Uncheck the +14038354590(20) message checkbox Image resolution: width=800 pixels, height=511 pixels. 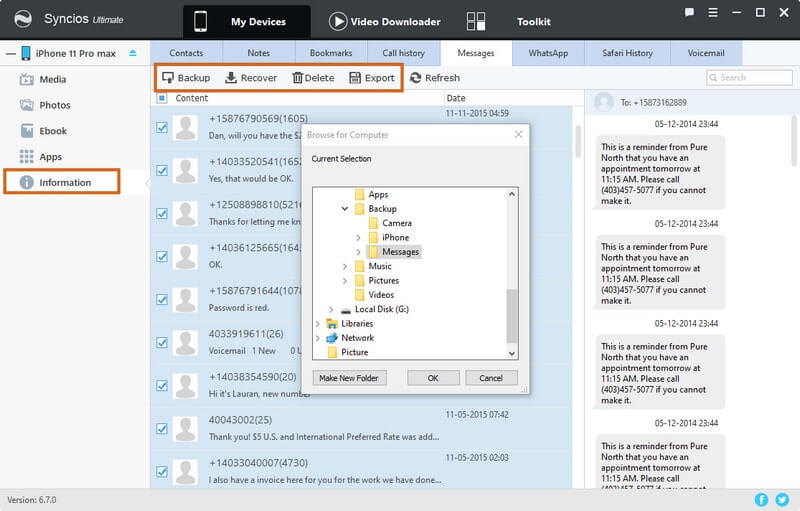point(162,386)
